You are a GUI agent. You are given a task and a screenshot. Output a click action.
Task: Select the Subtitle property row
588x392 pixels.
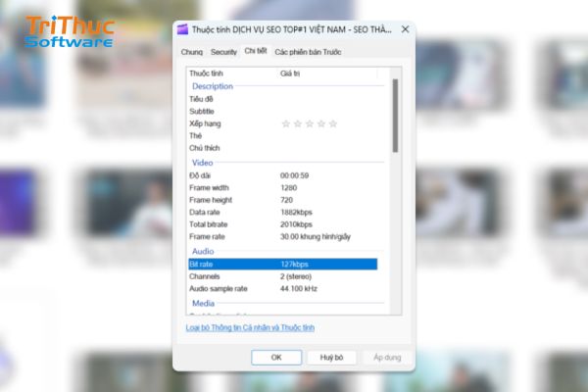tap(283, 112)
